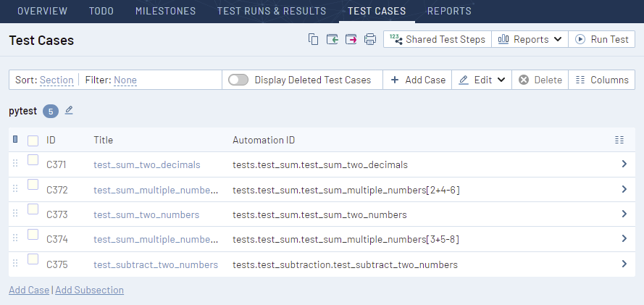
Task: Click the Add Subsection link
Action: pos(90,290)
